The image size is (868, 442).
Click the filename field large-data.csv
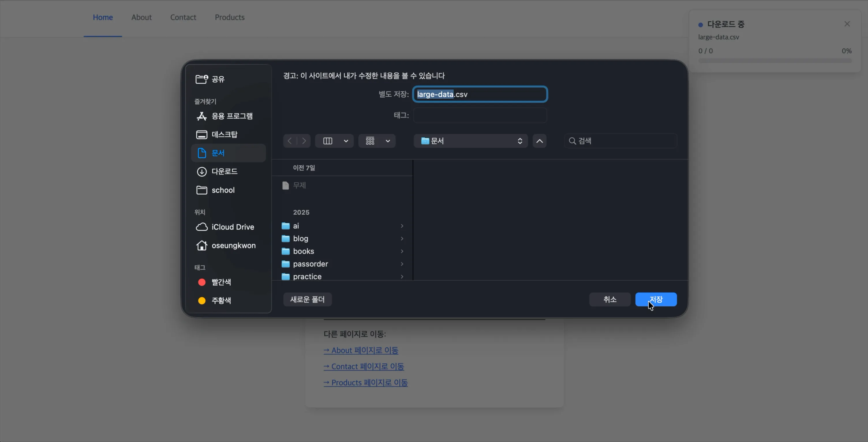480,94
